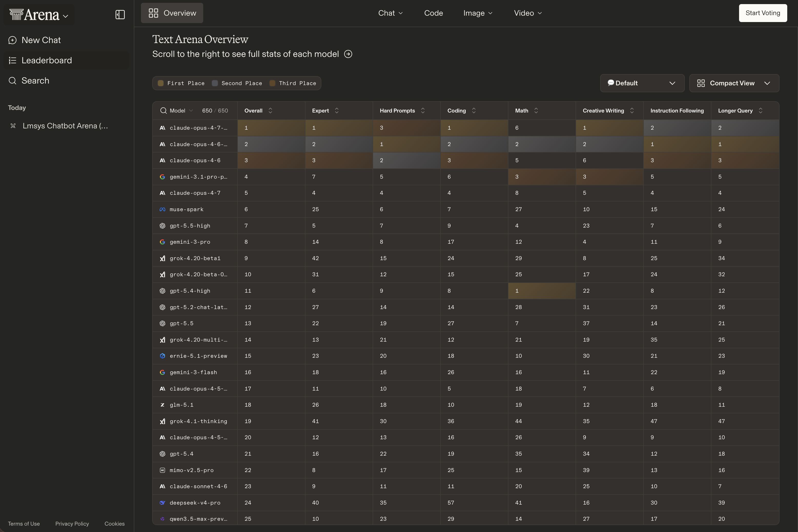Click the Text Arena Overview heading
The width and height of the screenshot is (798, 532).
(x=200, y=39)
